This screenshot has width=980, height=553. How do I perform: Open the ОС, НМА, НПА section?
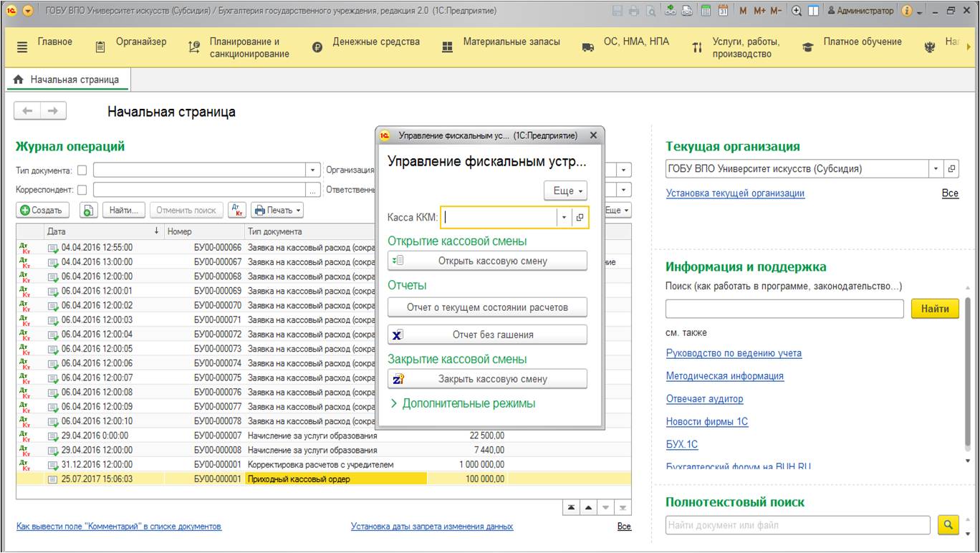pos(636,42)
